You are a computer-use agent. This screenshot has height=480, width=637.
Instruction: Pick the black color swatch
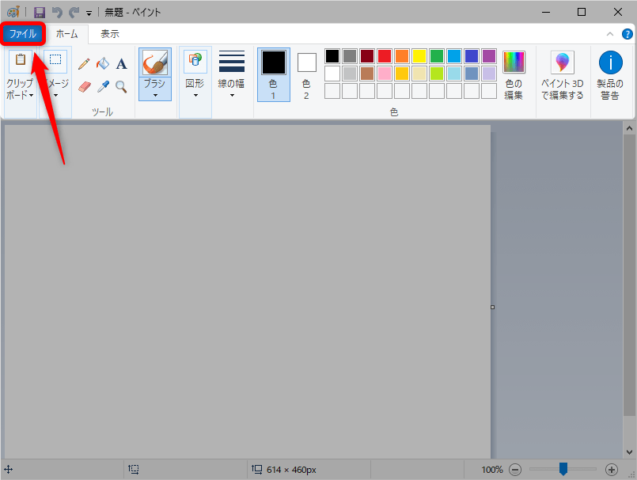point(332,56)
